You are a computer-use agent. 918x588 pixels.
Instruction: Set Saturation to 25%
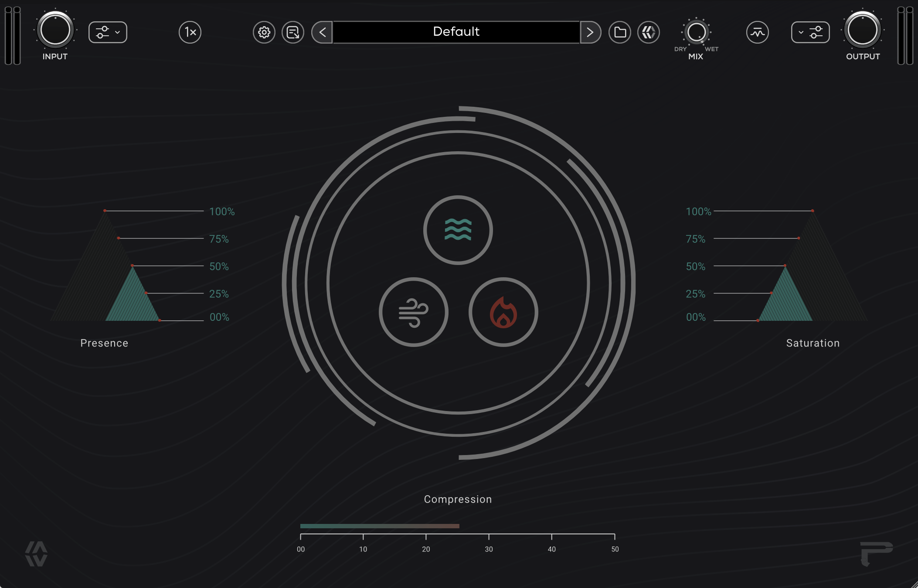click(x=695, y=294)
